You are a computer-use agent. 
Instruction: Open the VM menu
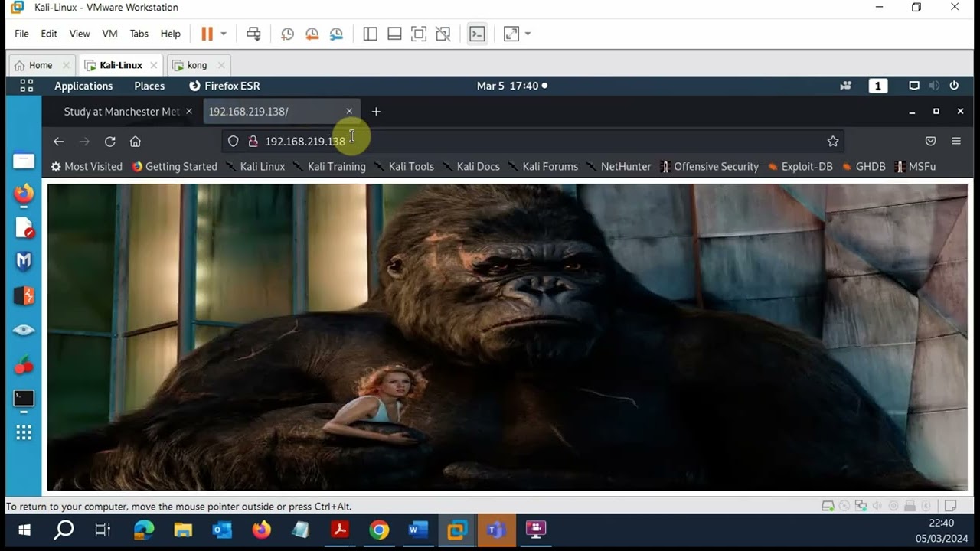tap(109, 34)
